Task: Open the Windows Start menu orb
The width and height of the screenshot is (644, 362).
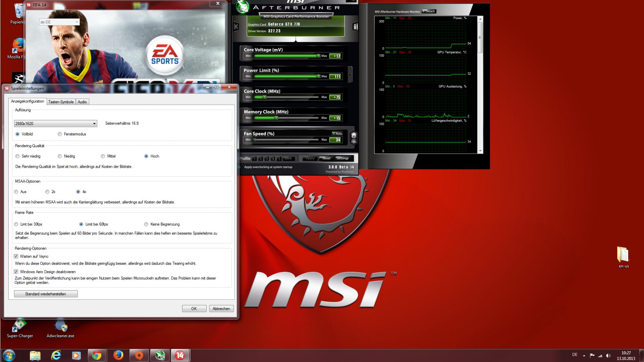Action: tap(9, 355)
